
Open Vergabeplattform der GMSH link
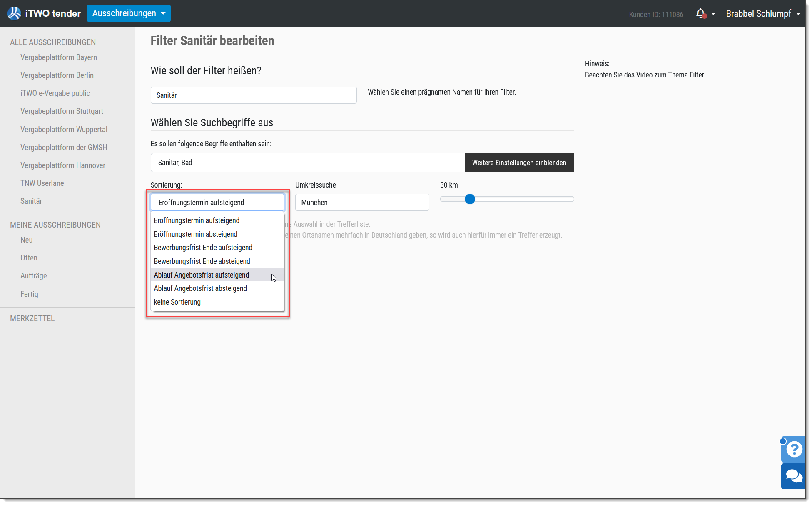(x=64, y=147)
